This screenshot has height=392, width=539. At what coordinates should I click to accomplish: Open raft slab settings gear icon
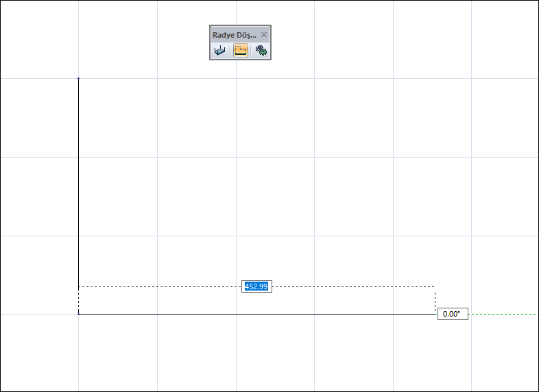pyautogui.click(x=261, y=51)
